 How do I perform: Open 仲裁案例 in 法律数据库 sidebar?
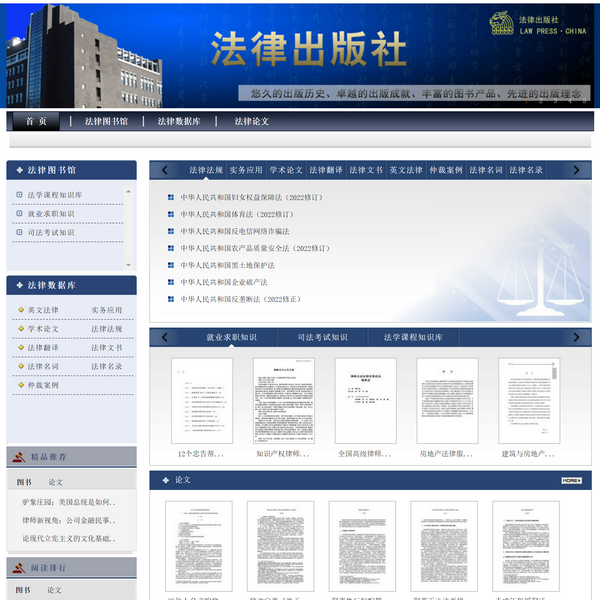(43, 385)
